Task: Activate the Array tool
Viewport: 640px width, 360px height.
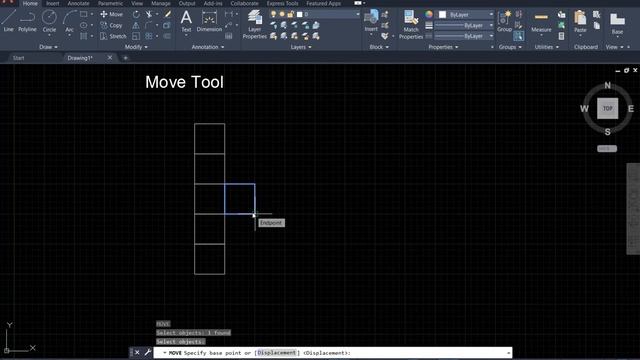Action: [x=149, y=36]
